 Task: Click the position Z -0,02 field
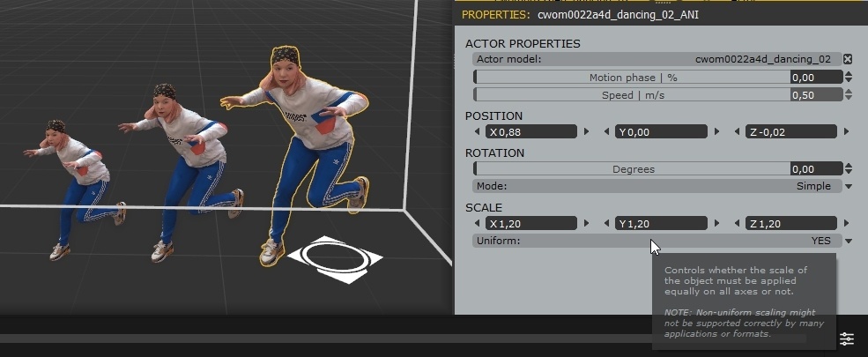point(791,131)
